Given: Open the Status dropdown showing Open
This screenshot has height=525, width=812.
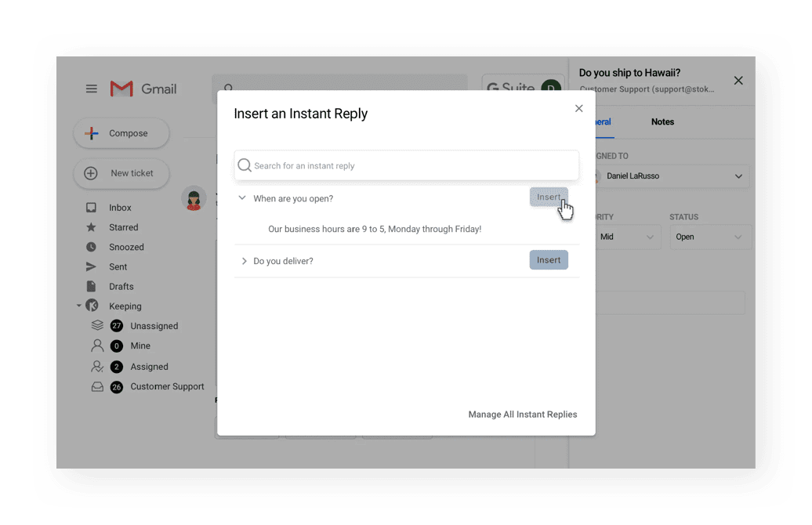Looking at the screenshot, I should click(709, 237).
